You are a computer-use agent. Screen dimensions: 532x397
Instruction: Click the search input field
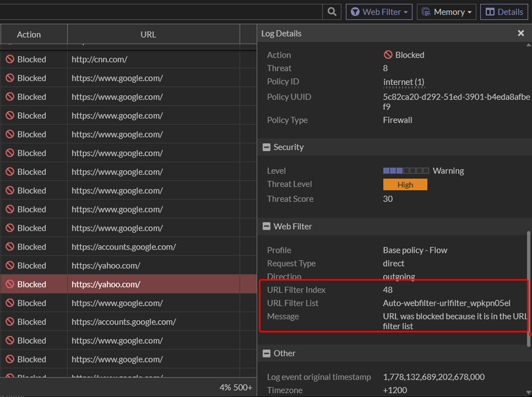[x=161, y=12]
